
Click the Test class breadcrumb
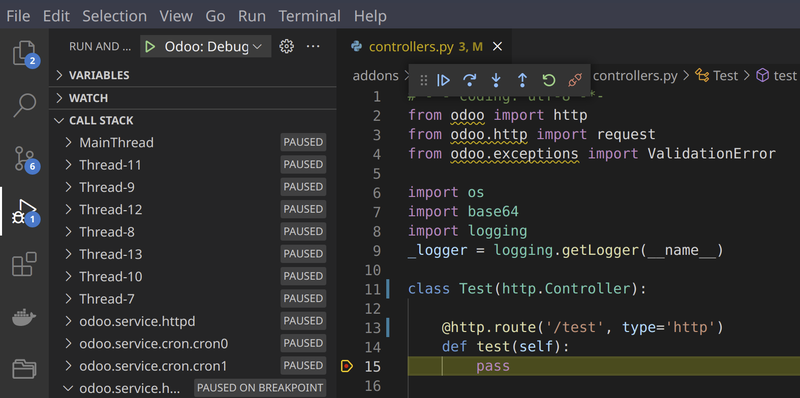(718, 76)
